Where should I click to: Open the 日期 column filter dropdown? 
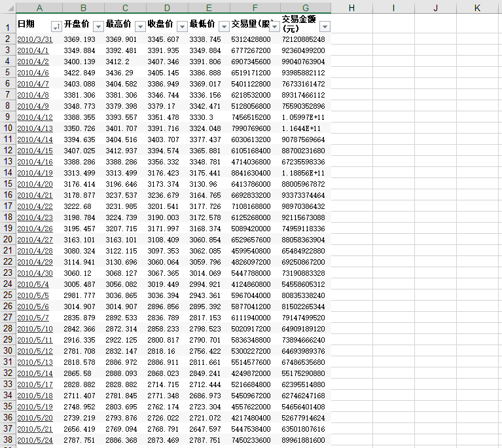tap(56, 27)
